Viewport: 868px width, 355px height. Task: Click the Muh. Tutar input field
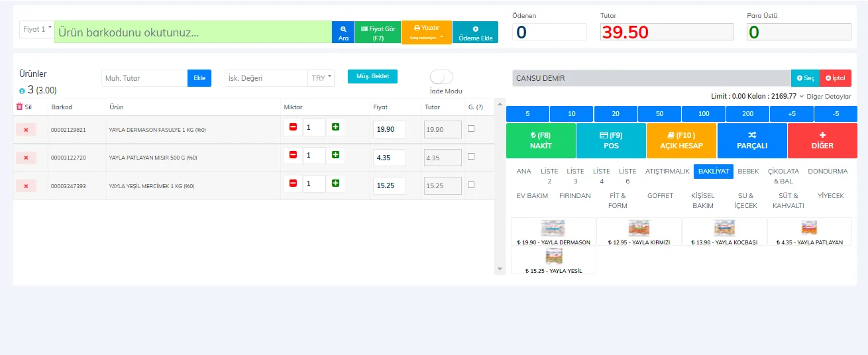click(144, 78)
